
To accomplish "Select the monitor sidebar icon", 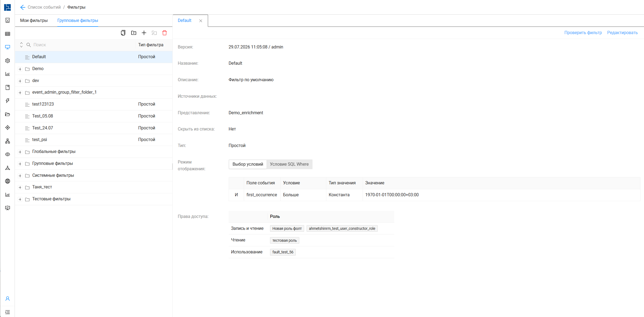I will (x=8, y=47).
